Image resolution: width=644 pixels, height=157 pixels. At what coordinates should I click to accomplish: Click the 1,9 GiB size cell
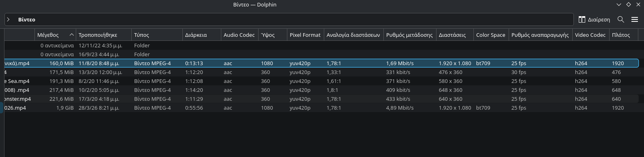pyautogui.click(x=65, y=108)
